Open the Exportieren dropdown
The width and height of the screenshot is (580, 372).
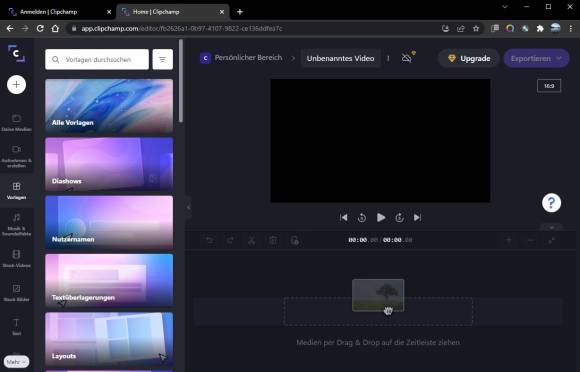coord(536,58)
